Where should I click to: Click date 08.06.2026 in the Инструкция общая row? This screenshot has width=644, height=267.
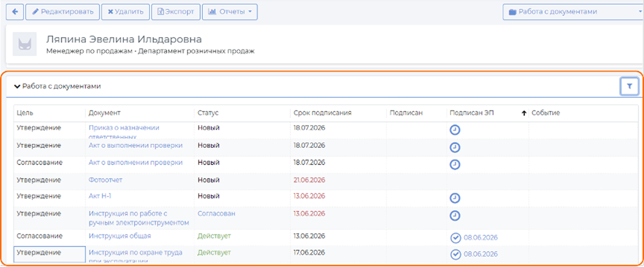pos(481,238)
